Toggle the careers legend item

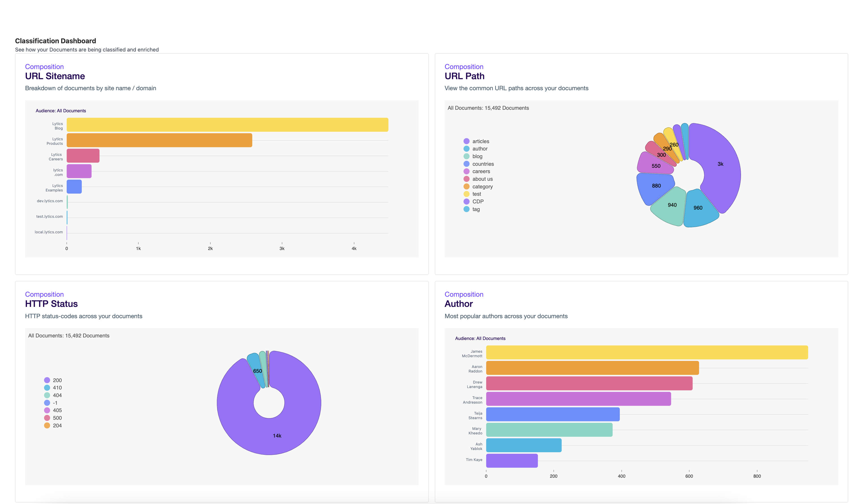click(x=481, y=171)
